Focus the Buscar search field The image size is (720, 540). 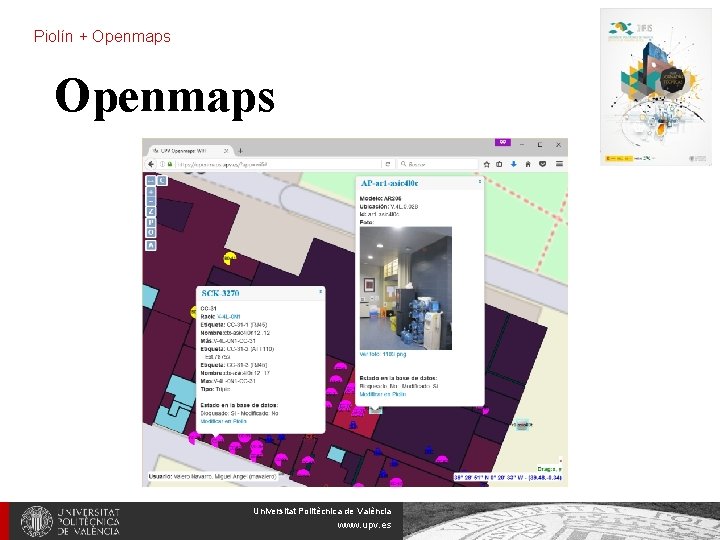point(438,164)
